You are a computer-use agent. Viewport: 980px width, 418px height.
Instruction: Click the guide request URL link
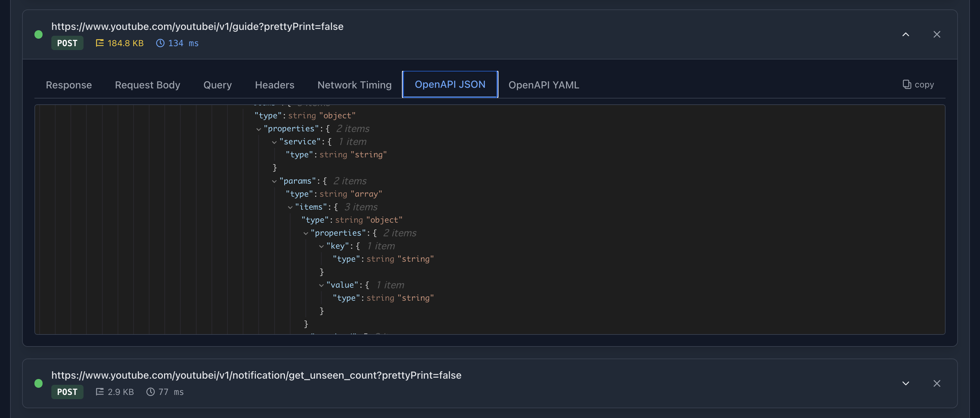[197, 26]
